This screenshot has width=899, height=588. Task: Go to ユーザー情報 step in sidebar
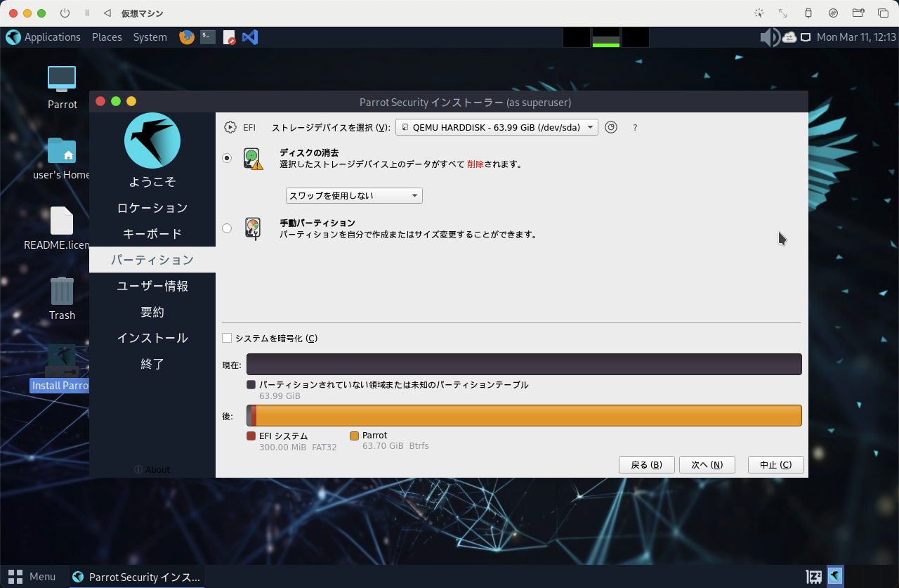(x=152, y=285)
